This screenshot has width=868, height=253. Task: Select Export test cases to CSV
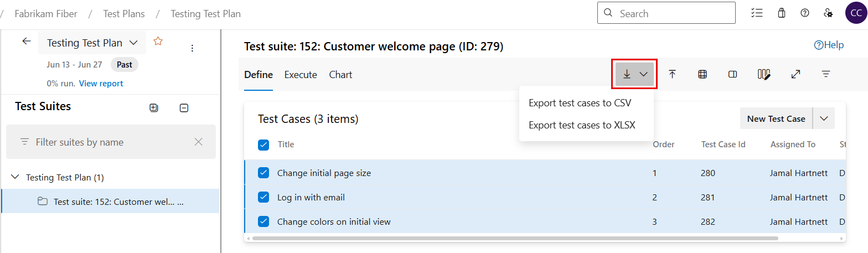[x=580, y=103]
